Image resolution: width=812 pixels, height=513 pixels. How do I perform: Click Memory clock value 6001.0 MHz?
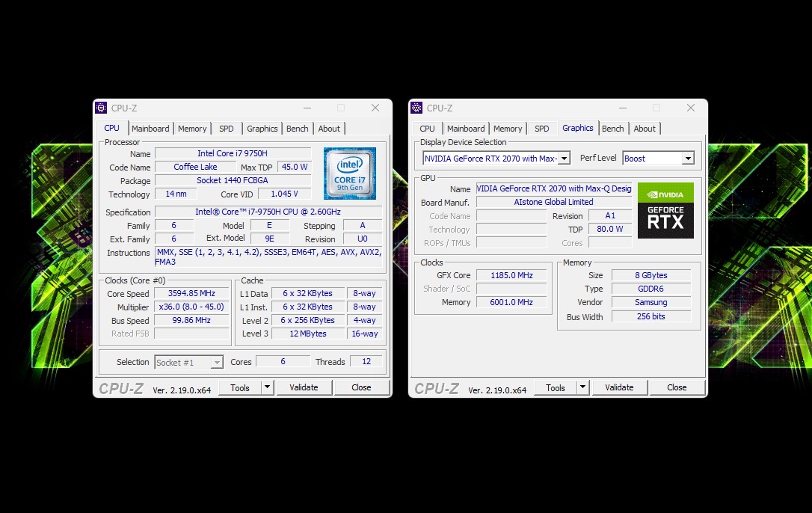tap(511, 302)
